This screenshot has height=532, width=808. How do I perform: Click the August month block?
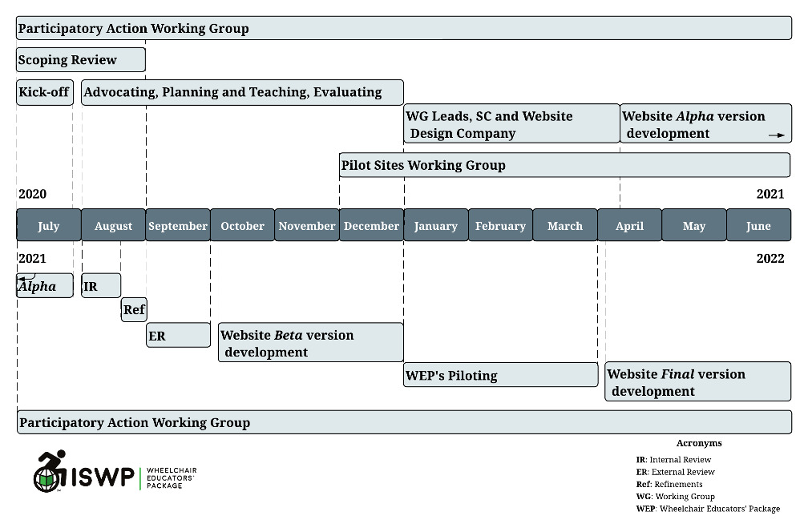(x=113, y=225)
